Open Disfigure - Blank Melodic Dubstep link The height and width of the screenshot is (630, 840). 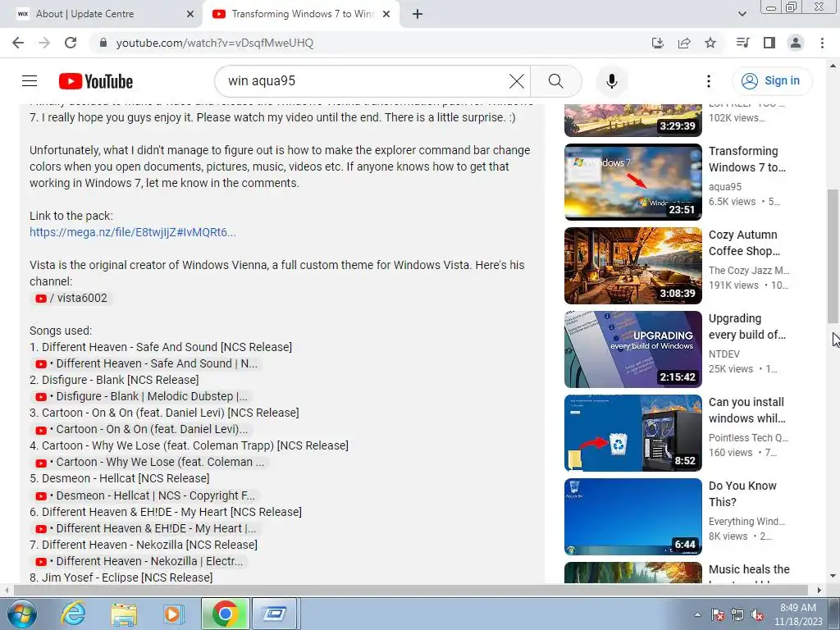coord(141,396)
